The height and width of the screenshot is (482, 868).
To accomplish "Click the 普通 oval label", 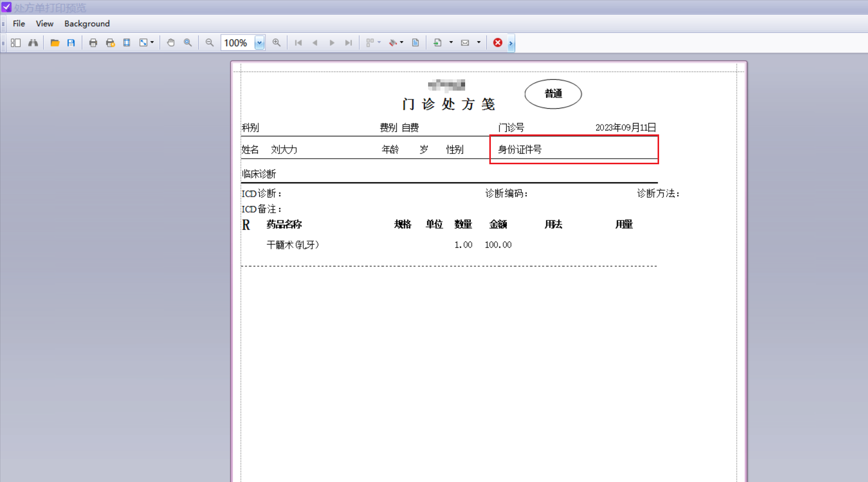I will coord(553,94).
